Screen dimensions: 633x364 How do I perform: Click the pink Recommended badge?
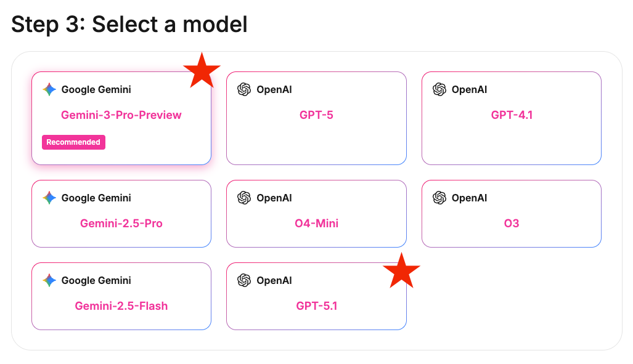click(x=73, y=142)
